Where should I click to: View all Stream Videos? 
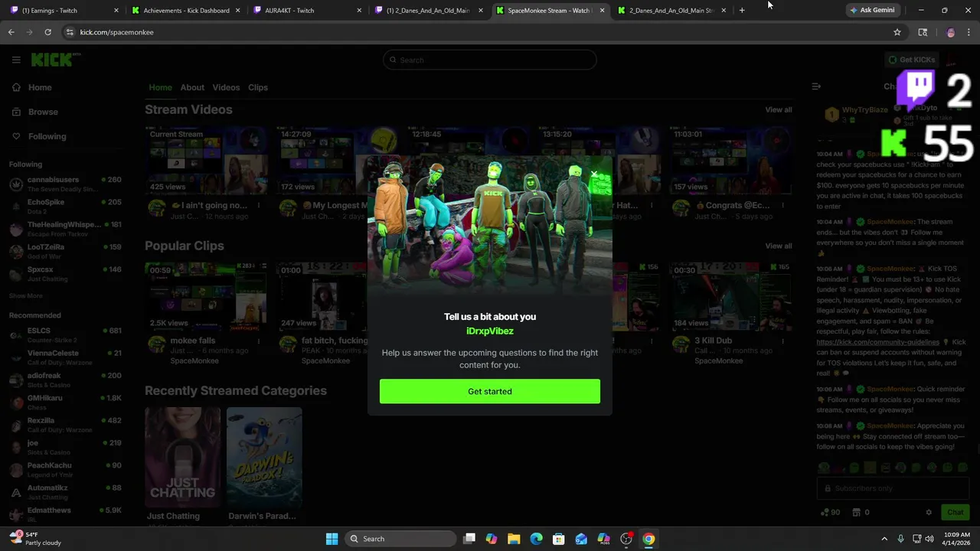(x=779, y=109)
